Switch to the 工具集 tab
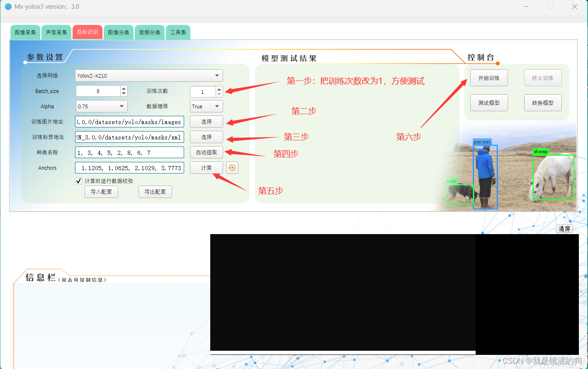 [x=178, y=32]
